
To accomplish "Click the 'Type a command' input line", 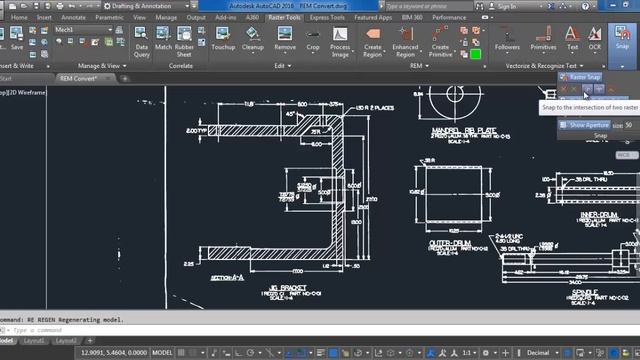I will coord(320,330).
